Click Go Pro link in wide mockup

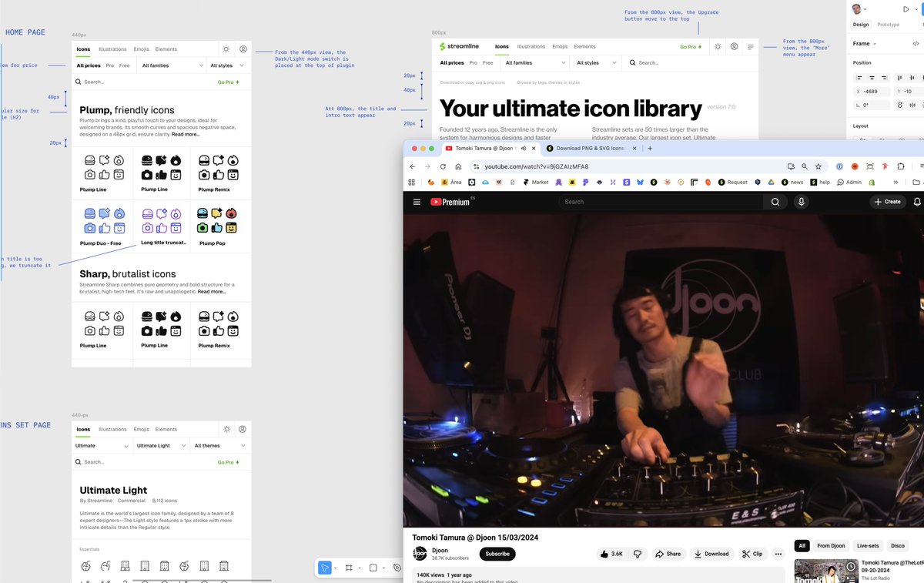(691, 47)
